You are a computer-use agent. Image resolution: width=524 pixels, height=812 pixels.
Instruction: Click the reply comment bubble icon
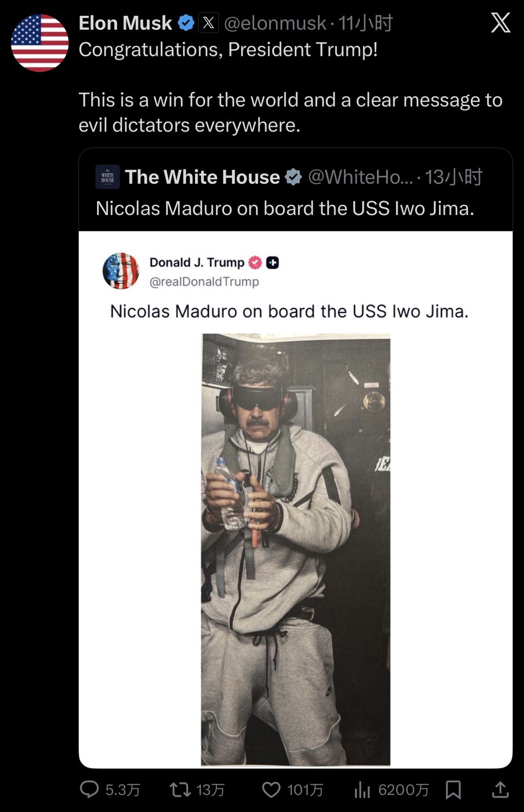(x=90, y=789)
